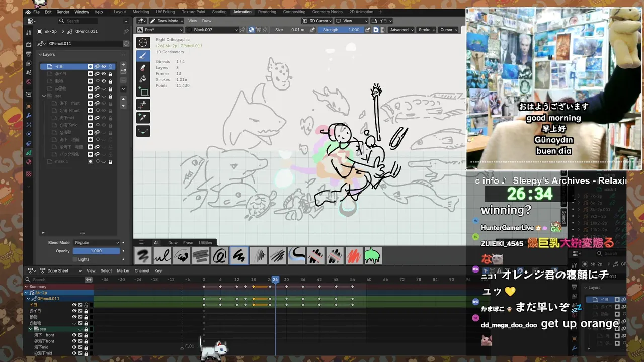Adjust the Strength slider
Image resolution: width=644 pixels, height=362 pixels.
pos(341,30)
